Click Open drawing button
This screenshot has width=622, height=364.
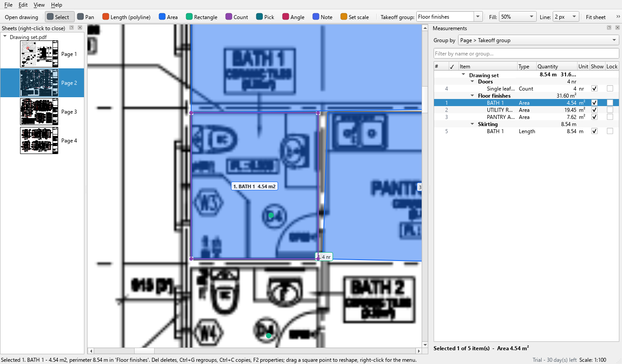tap(21, 17)
